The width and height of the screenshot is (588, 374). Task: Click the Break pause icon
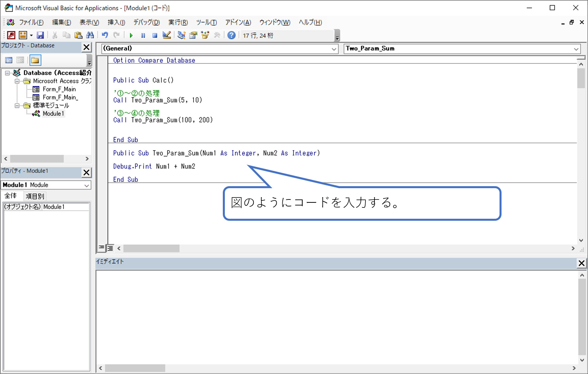pos(143,35)
